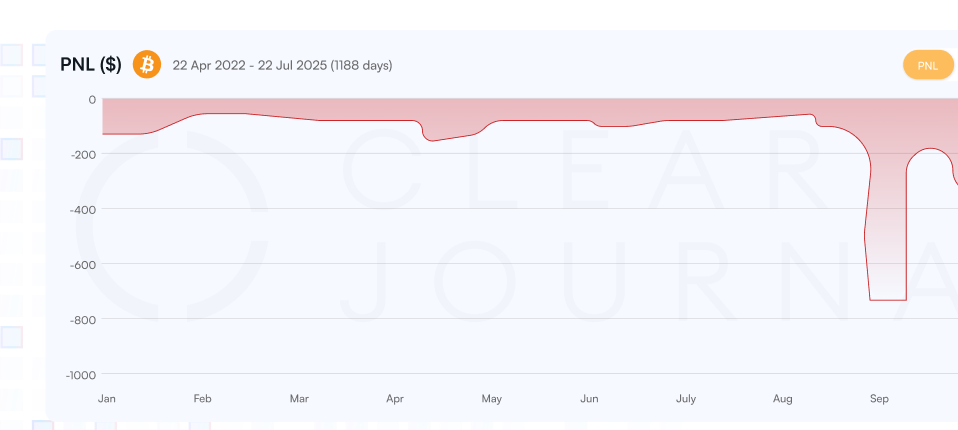The width and height of the screenshot is (958, 430).
Task: Click the flat bottom of September's deep dip
Action: 888,299
